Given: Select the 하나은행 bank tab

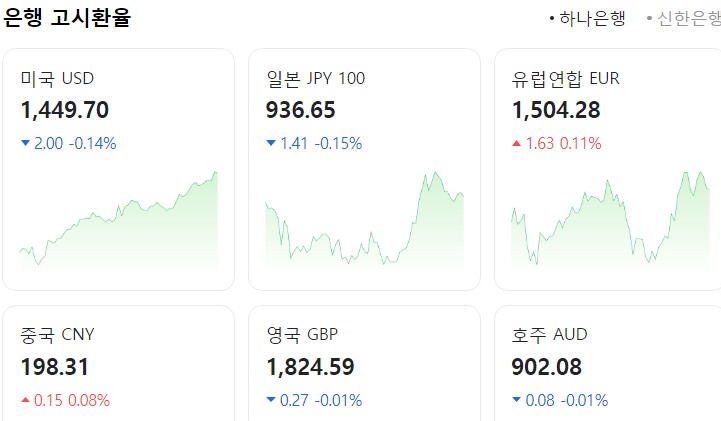Looking at the screenshot, I should pyautogui.click(x=592, y=18).
